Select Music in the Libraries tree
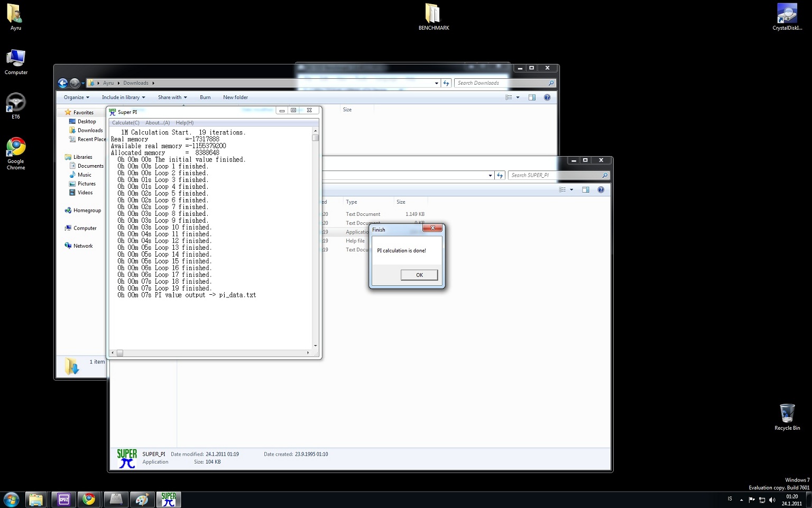The height and width of the screenshot is (508, 812). [x=84, y=175]
